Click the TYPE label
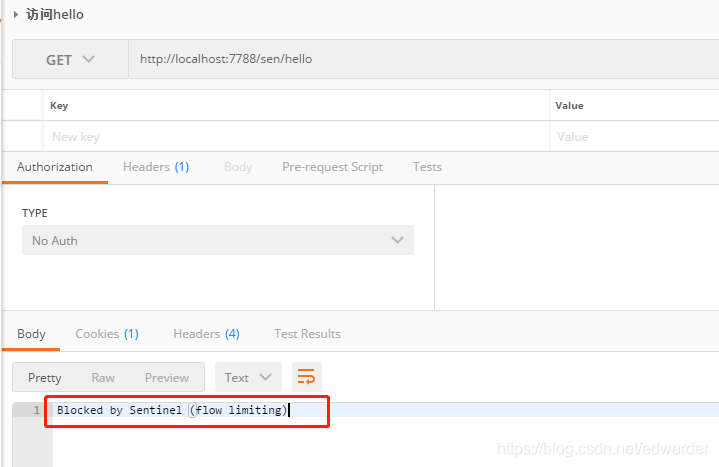Image resolution: width=719 pixels, height=467 pixels. (35, 213)
